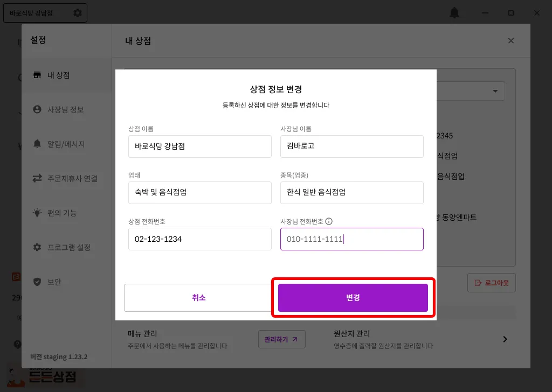Image resolution: width=552 pixels, height=392 pixels.
Task: Expand the 원산지 관리 chevron arrow
Action: [505, 339]
